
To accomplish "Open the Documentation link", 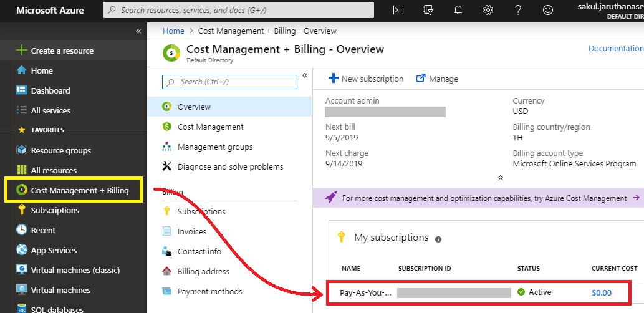I will tap(616, 49).
